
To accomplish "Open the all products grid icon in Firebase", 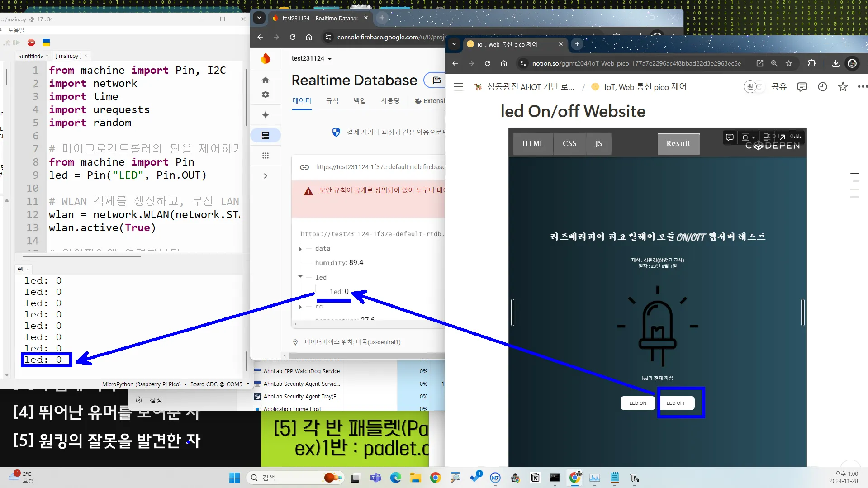I will (x=266, y=156).
